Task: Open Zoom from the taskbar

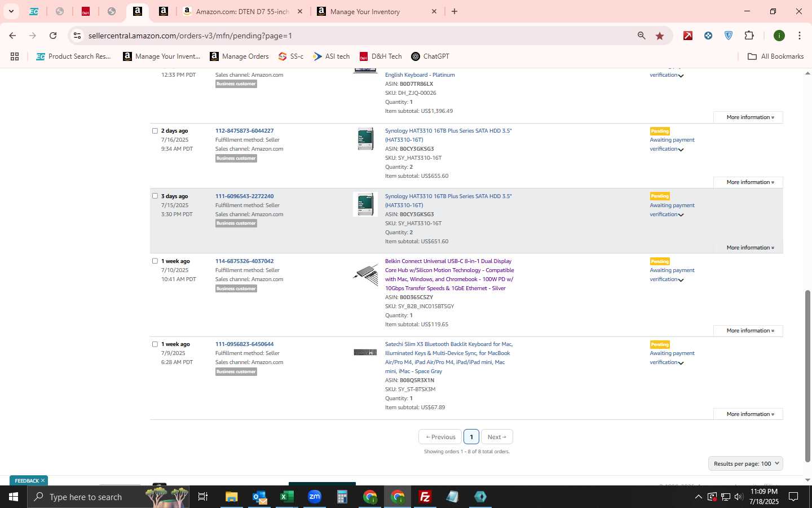Action: 315,497
